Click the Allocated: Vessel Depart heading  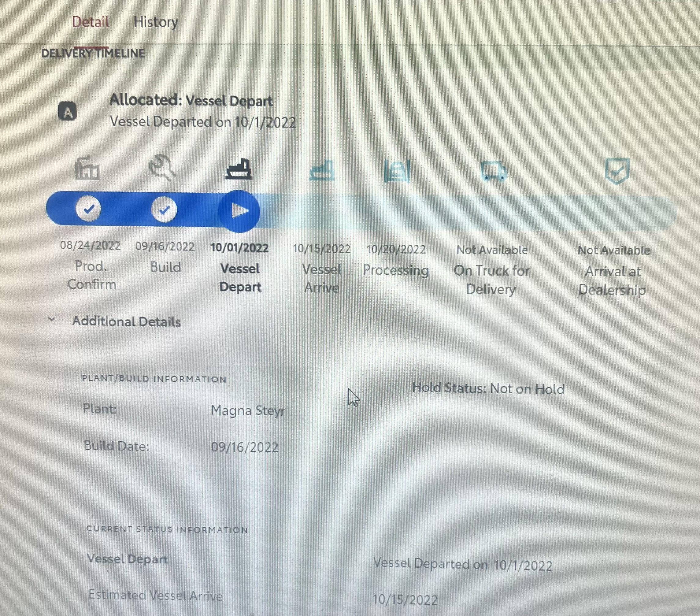point(191,100)
